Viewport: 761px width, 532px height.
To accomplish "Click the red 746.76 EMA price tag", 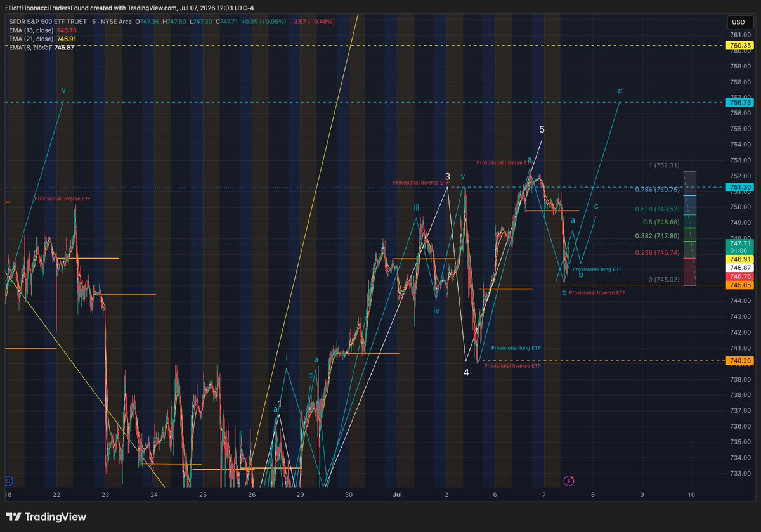I will pyautogui.click(x=740, y=277).
